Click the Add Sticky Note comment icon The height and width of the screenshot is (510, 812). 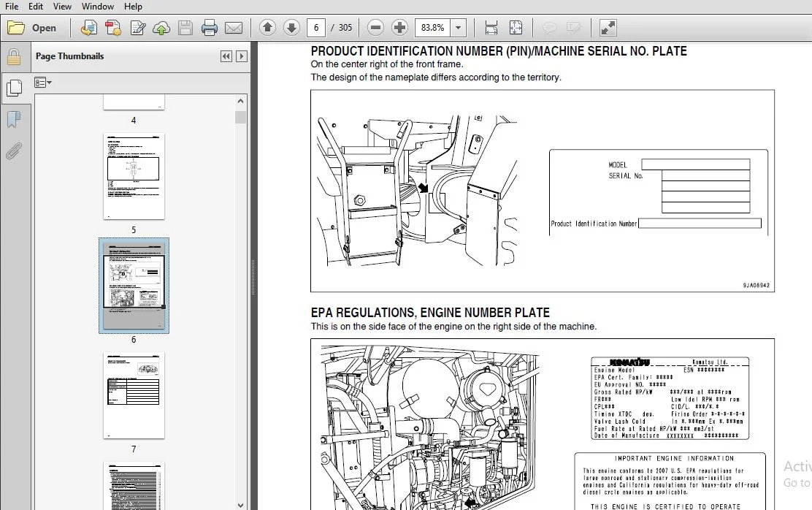tap(549, 28)
